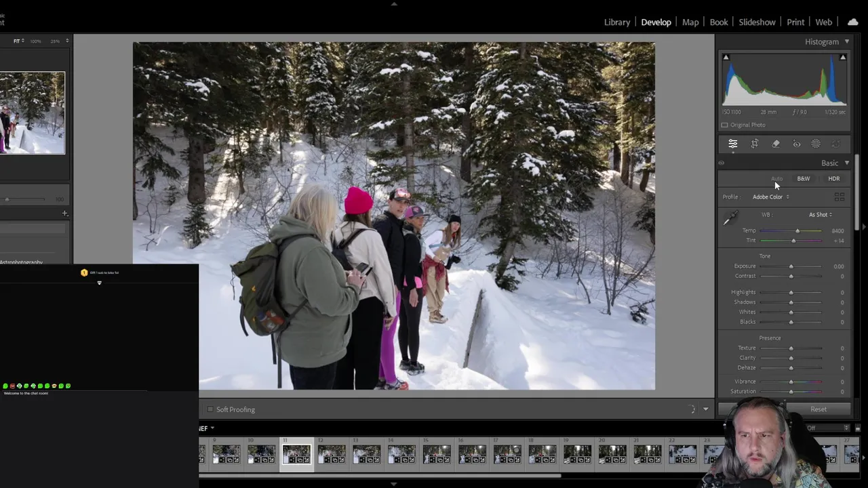Collapse the Histogram panel
The image size is (868, 488).
(x=846, y=41)
